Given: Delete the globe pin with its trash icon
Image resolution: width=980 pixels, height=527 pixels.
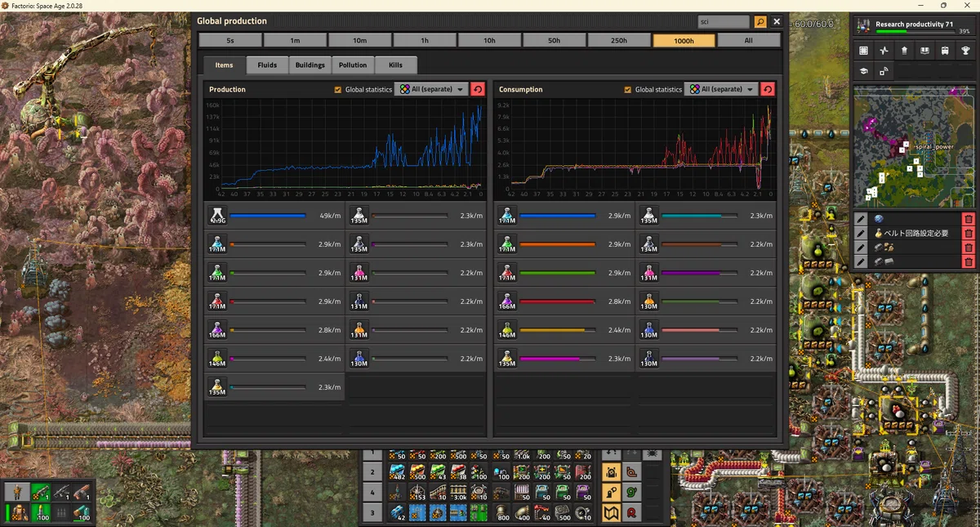Looking at the screenshot, I should [969, 219].
